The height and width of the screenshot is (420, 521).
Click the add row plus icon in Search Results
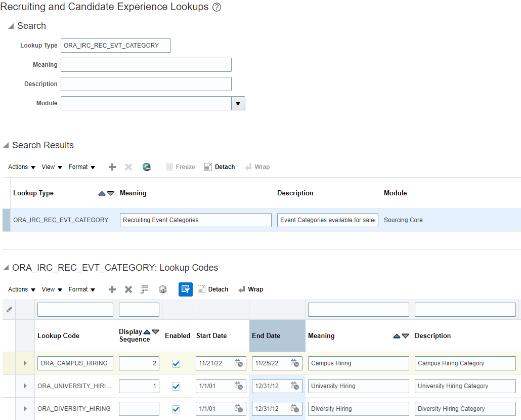pyautogui.click(x=112, y=167)
